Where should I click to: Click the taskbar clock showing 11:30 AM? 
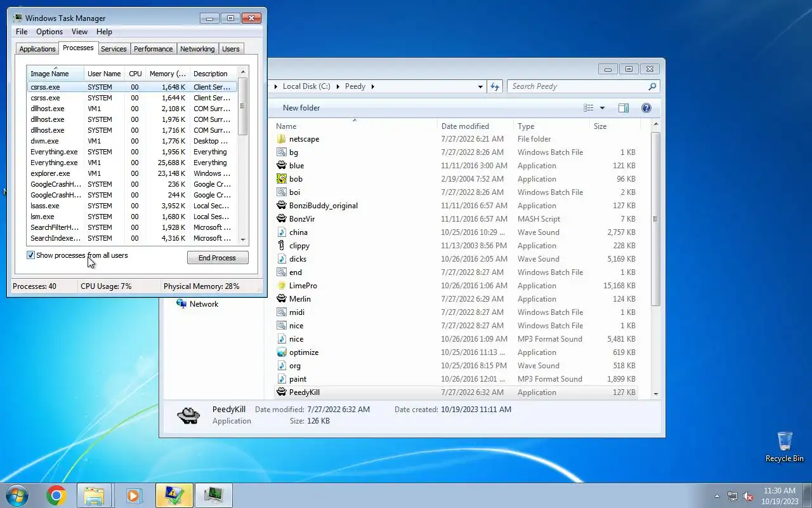tap(780, 496)
